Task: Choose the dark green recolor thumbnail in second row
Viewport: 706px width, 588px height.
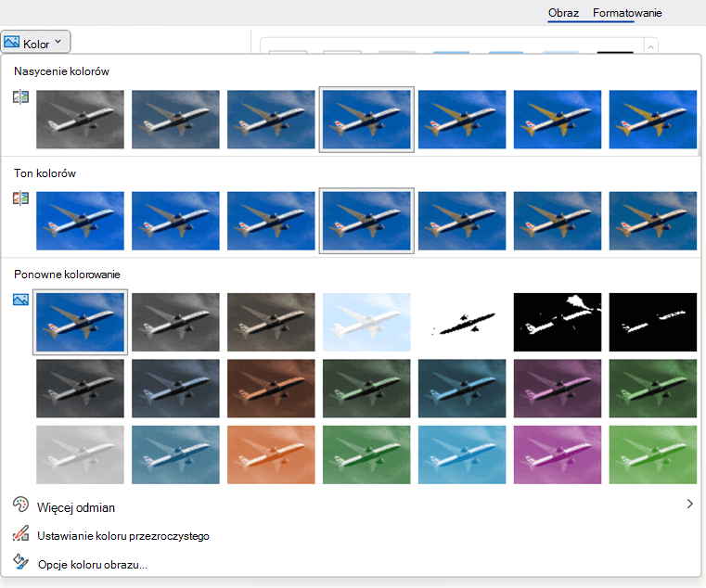Action: click(x=366, y=388)
